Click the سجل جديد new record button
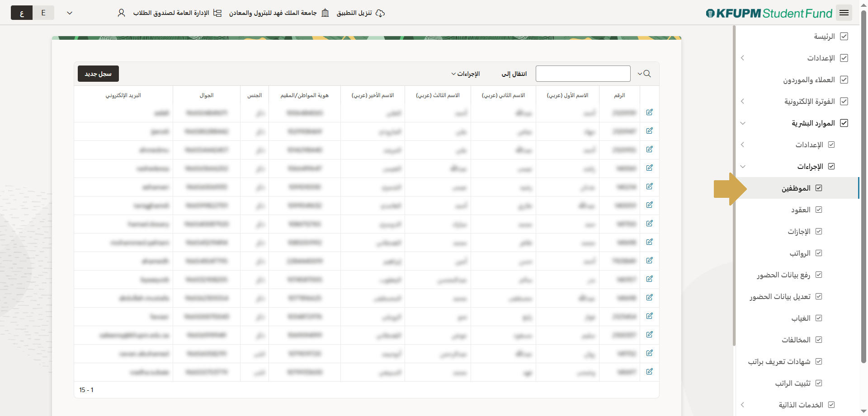The width and height of the screenshot is (868, 416). [98, 74]
